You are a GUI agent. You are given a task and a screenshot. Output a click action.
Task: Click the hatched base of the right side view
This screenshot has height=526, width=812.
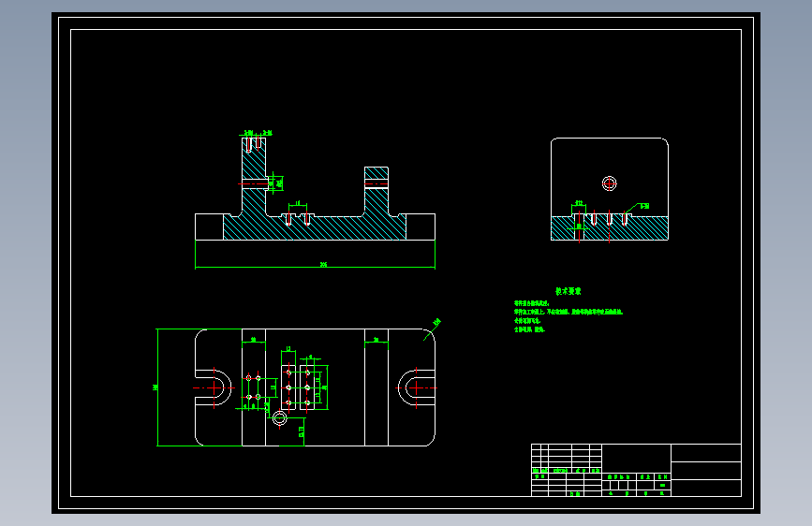coord(610,227)
